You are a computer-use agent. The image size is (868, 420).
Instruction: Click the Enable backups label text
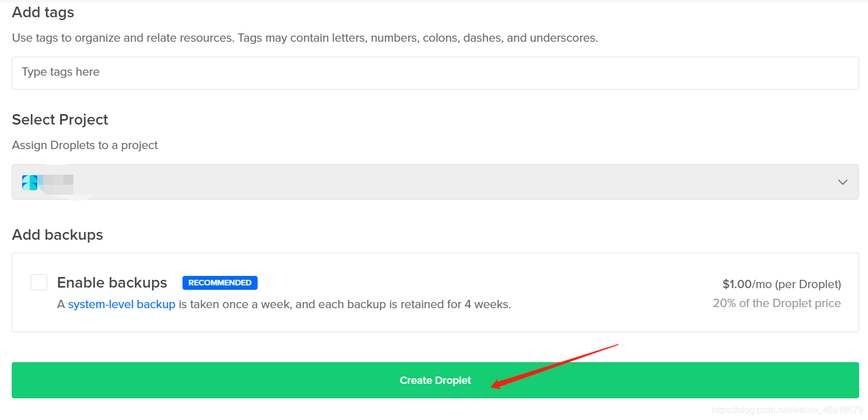coord(111,283)
